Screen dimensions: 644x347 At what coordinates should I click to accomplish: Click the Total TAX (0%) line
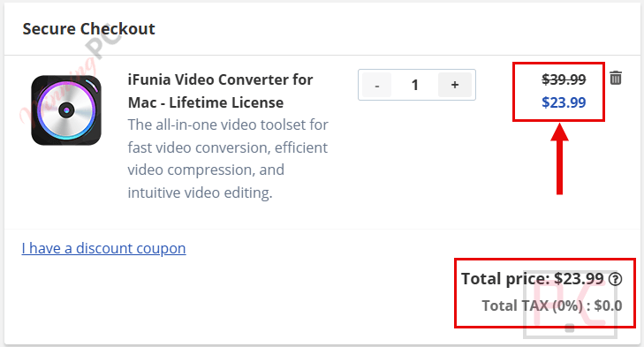pos(552,306)
